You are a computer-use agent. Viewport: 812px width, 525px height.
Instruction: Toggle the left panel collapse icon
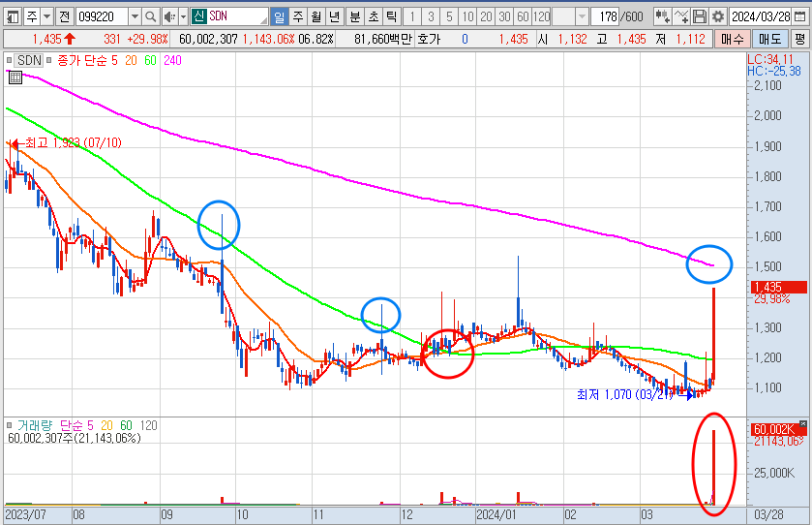12,16
